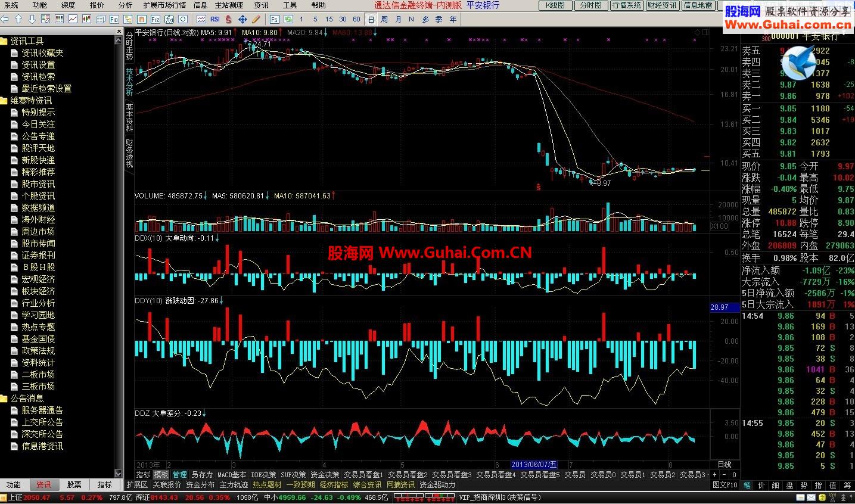This screenshot has width=855, height=504.
Task: Switch to the 指标 sidebar tab
Action: coord(104,485)
